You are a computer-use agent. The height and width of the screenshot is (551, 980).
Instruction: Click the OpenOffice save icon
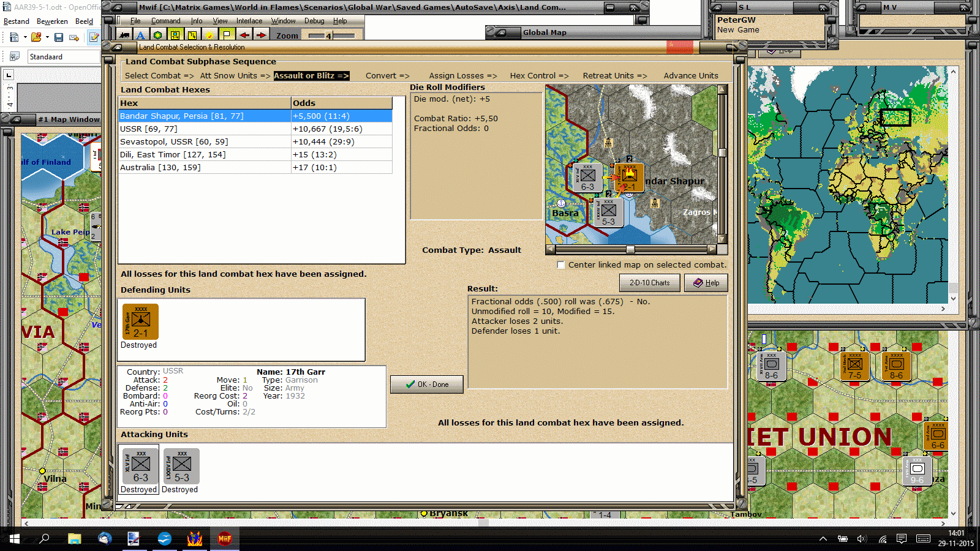tap(59, 38)
